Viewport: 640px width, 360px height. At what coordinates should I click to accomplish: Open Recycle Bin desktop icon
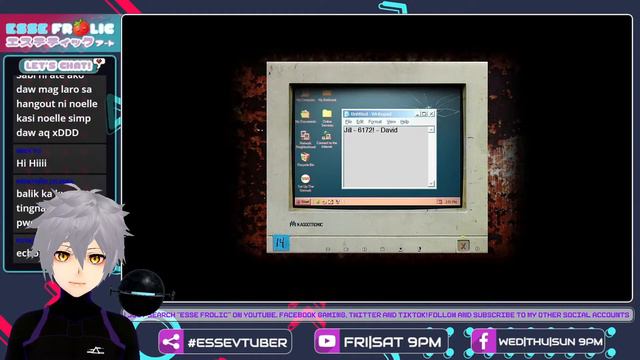click(305, 160)
